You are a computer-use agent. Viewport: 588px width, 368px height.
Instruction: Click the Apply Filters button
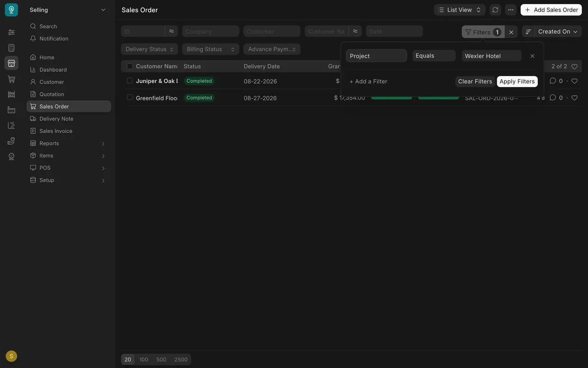[517, 81]
